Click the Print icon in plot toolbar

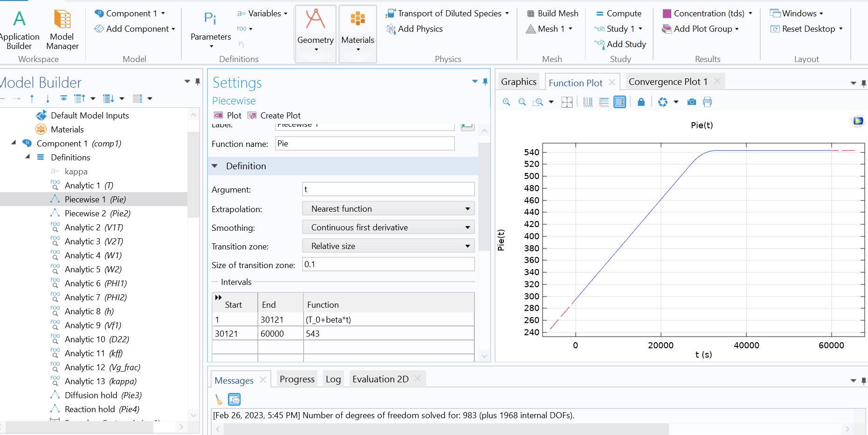707,102
